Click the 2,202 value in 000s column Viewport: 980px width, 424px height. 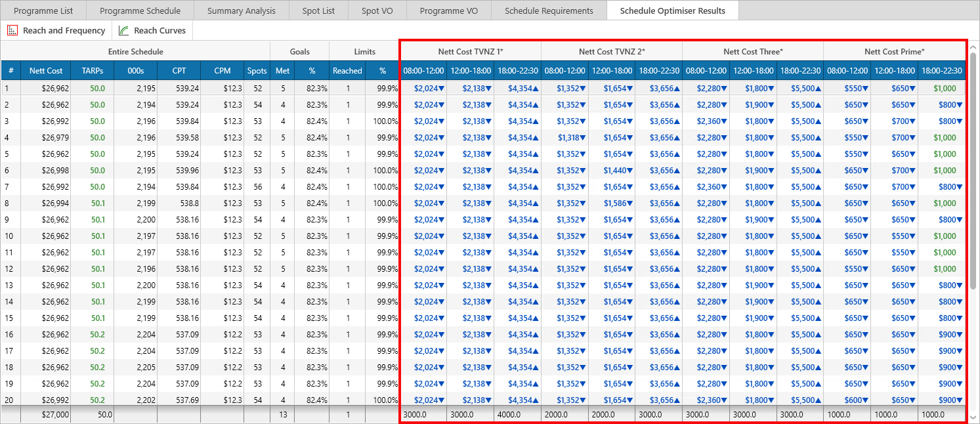[x=135, y=400]
